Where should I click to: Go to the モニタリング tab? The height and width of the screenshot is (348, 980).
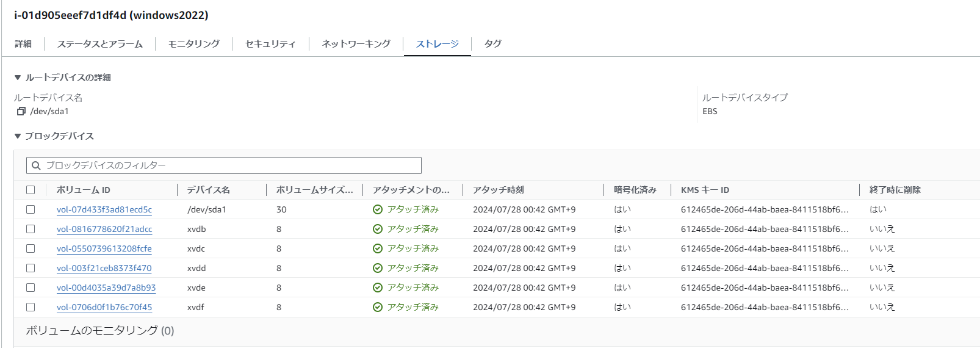pos(193,44)
